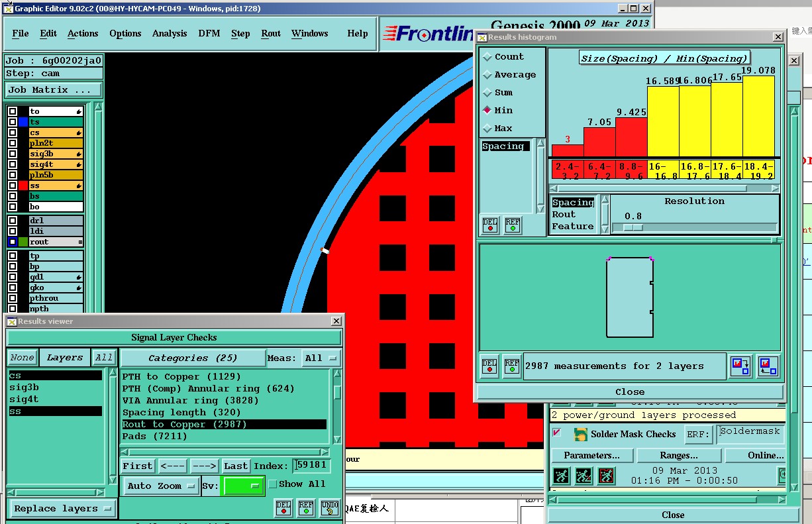Viewport: 812px width, 524px height.
Task: Toggle checkbox of rout layer
Action: tap(12, 242)
